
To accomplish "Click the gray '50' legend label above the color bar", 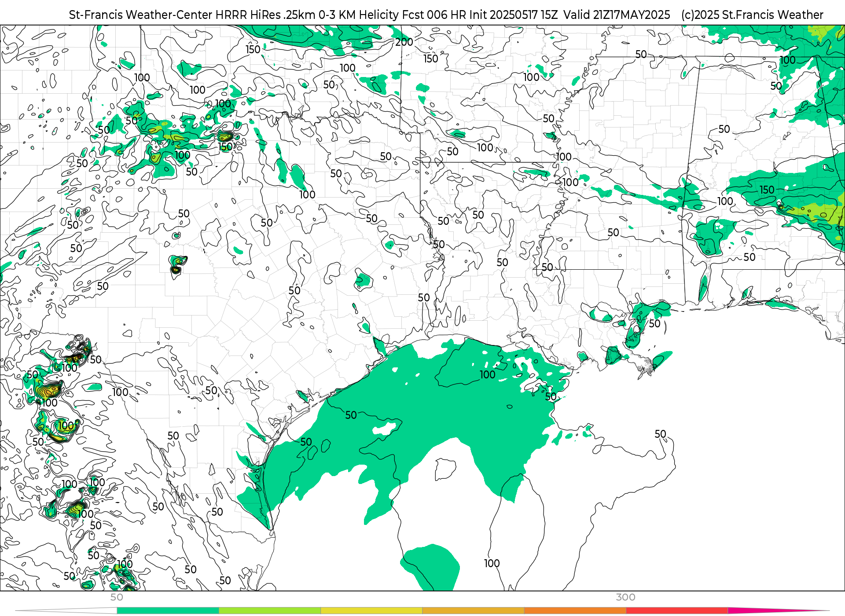I will coord(117,597).
